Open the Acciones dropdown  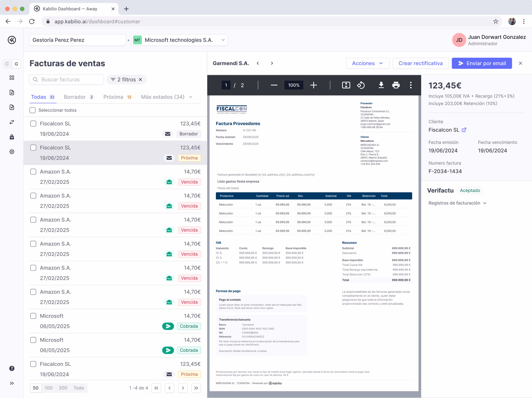pyautogui.click(x=367, y=63)
